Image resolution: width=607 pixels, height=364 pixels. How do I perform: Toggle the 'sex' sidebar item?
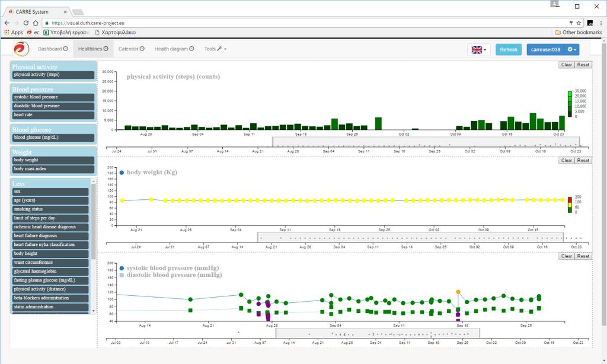(x=50, y=191)
